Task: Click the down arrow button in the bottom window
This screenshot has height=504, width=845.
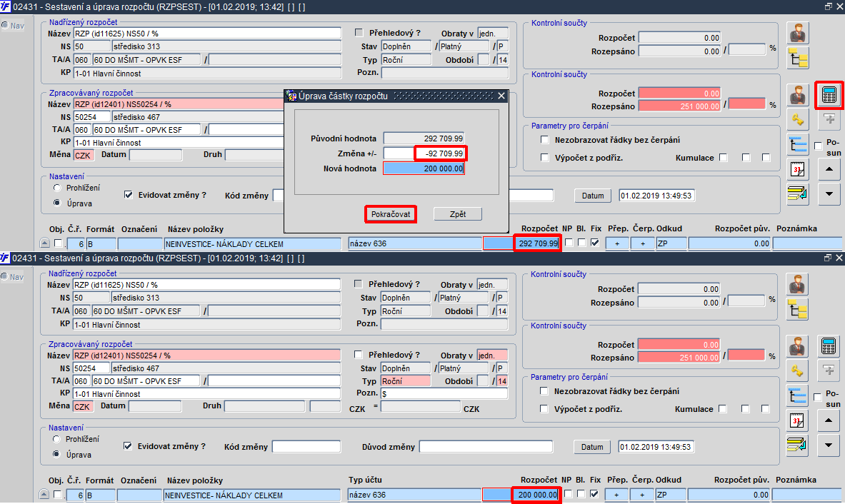Action: (829, 445)
